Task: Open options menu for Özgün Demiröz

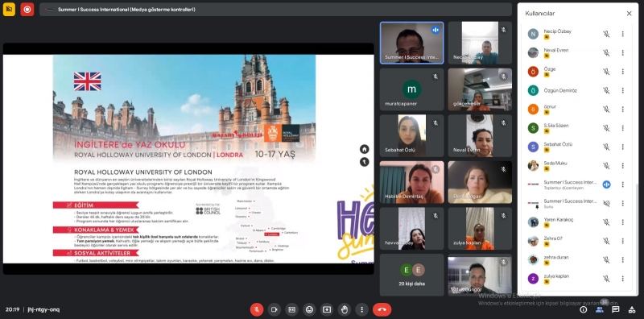Action: 622,90
